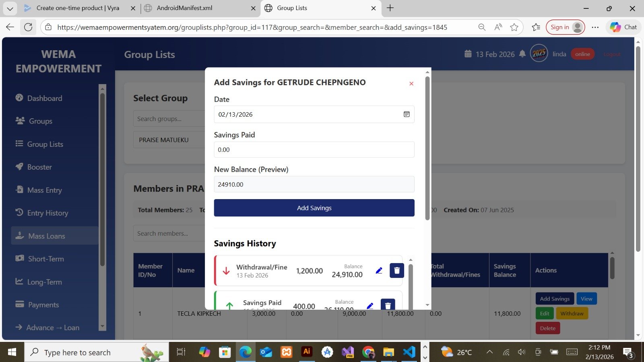Click the Add Savings submit button

[x=314, y=208]
